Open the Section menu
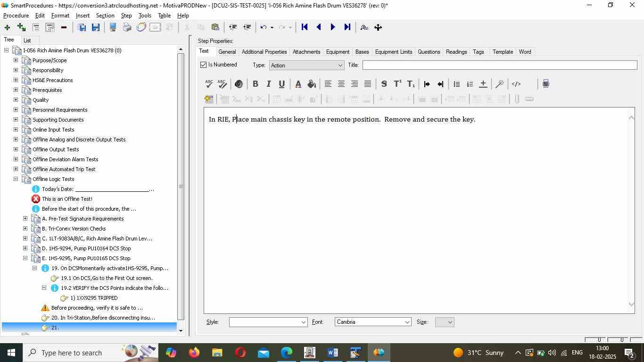The image size is (644, 362). [105, 16]
